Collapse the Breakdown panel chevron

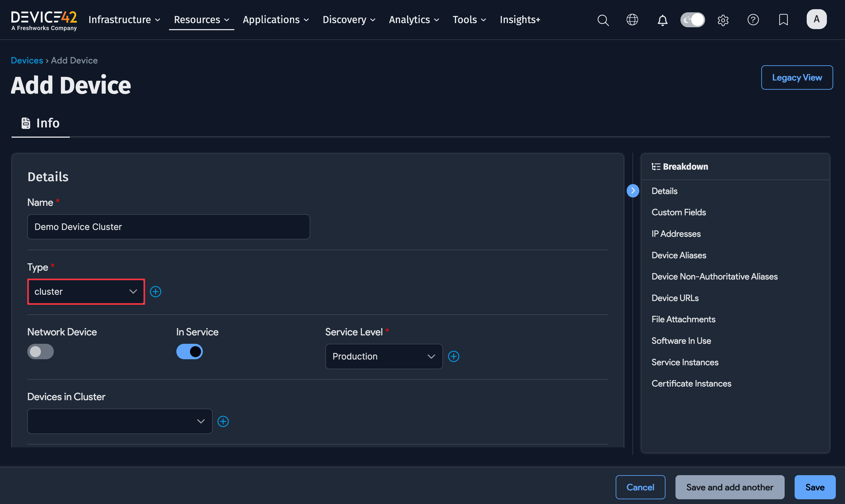[x=633, y=191]
